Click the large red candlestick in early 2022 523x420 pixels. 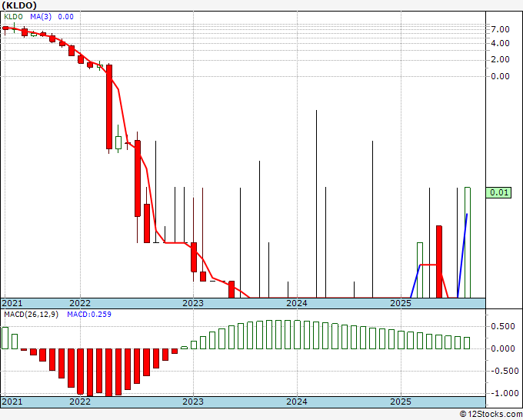pyautogui.click(x=109, y=107)
